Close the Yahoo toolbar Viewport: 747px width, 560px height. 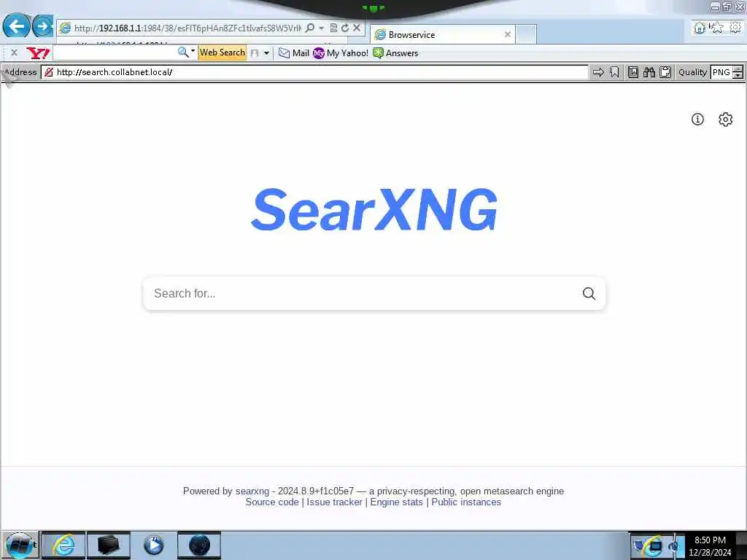click(x=14, y=52)
